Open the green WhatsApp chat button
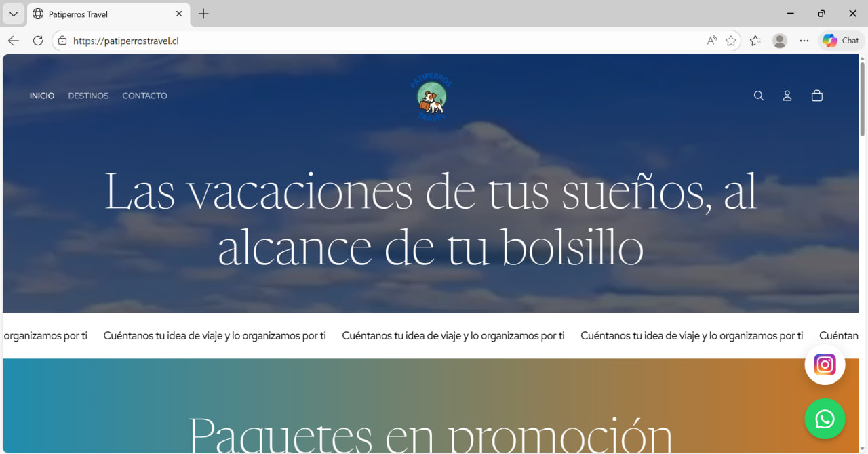868x454 pixels. 825,419
